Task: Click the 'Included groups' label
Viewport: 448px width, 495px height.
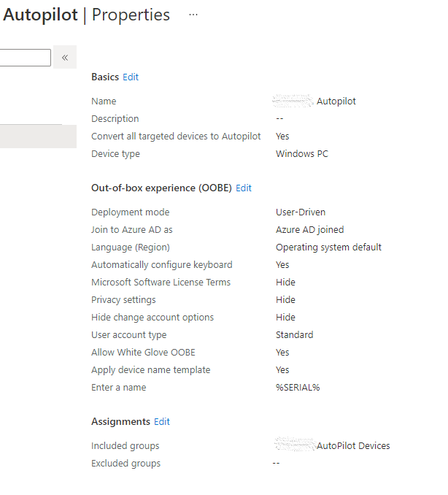Action: 125,446
